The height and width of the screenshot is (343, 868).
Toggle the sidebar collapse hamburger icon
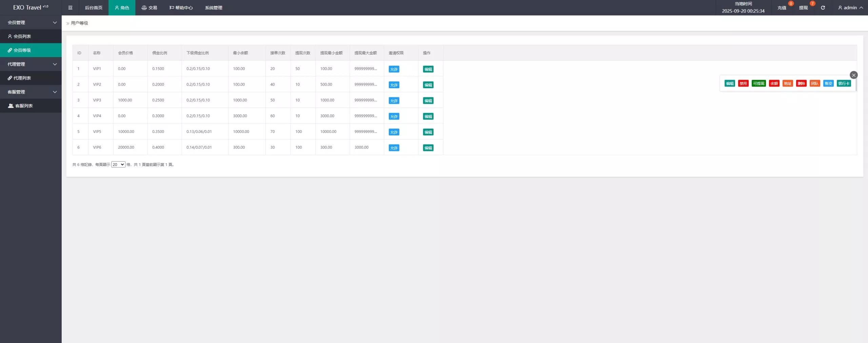pyautogui.click(x=70, y=7)
